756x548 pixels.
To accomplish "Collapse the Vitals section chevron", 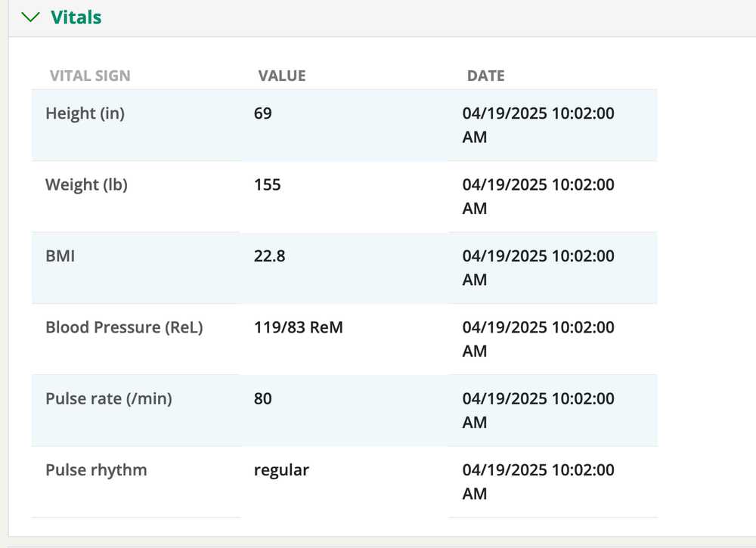I will click(x=31, y=17).
